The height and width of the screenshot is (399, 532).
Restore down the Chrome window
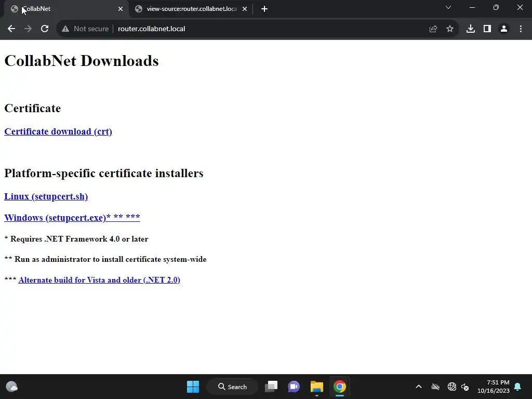(x=496, y=7)
